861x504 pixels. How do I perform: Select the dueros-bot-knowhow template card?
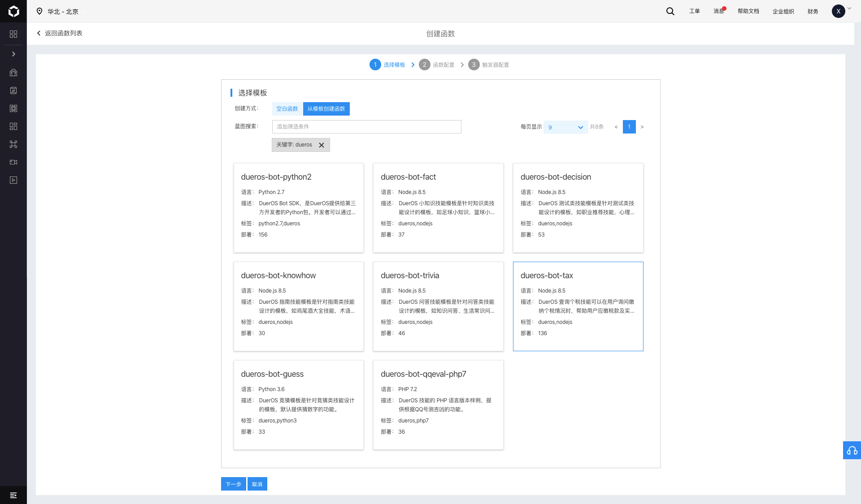click(299, 306)
